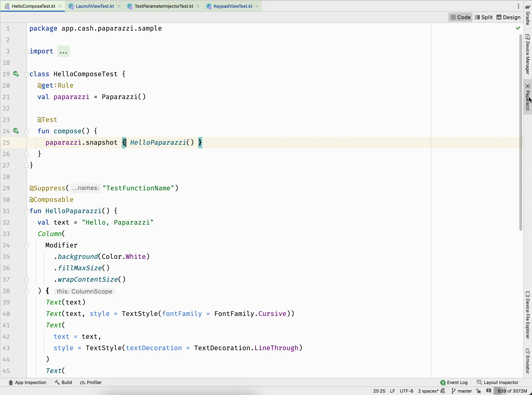Click fold end marker on line 27
532x395 pixels.
coord(27,165)
